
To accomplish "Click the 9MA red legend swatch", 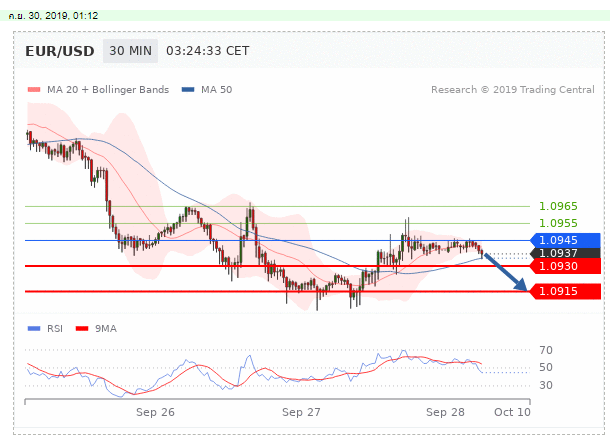I will pyautogui.click(x=82, y=329).
